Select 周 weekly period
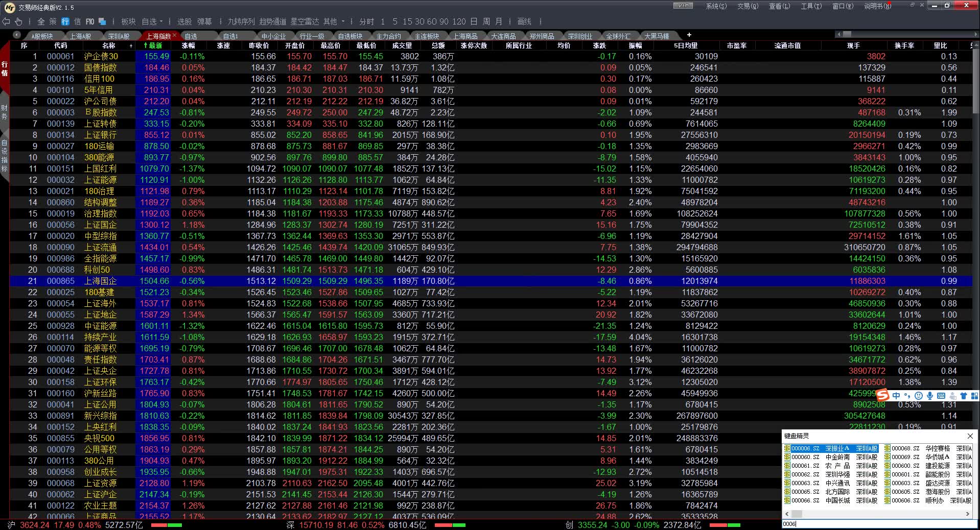This screenshot has height=530, width=980. click(x=486, y=21)
